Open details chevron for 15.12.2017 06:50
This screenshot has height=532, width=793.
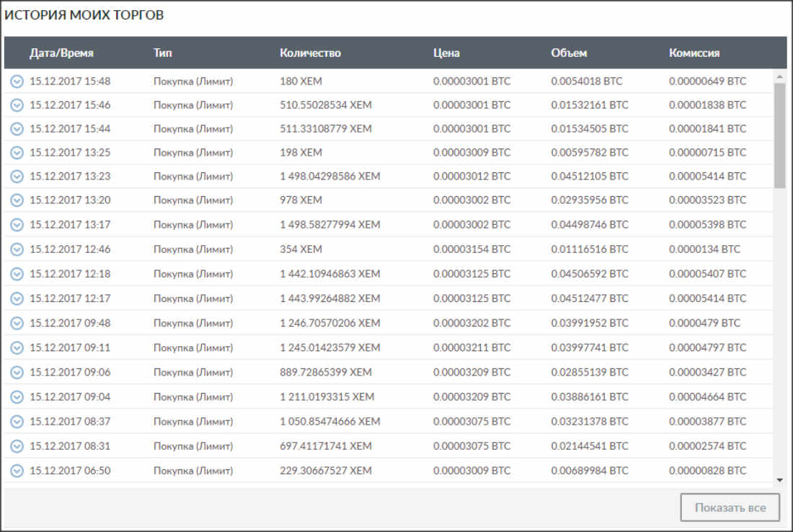17,471
